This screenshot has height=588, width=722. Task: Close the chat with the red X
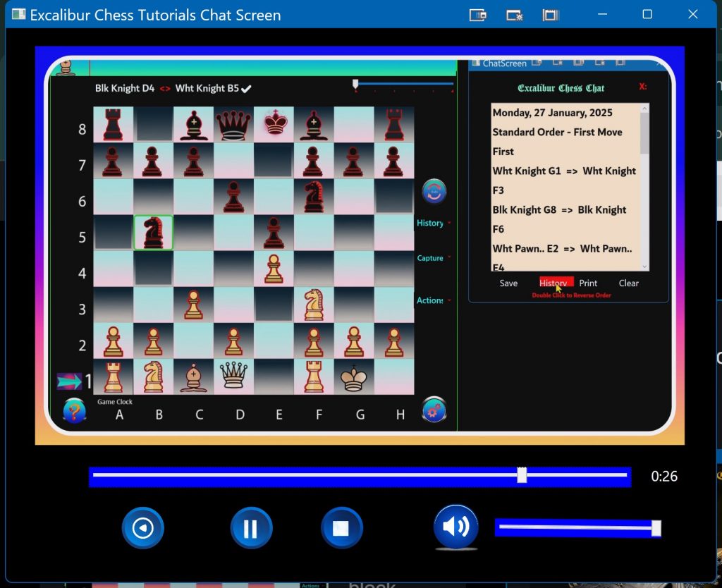[642, 87]
